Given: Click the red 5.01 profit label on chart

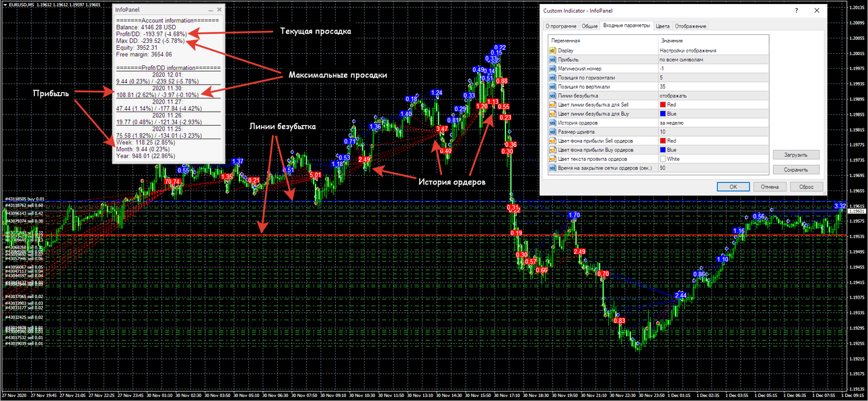Looking at the screenshot, I should 315,175.
